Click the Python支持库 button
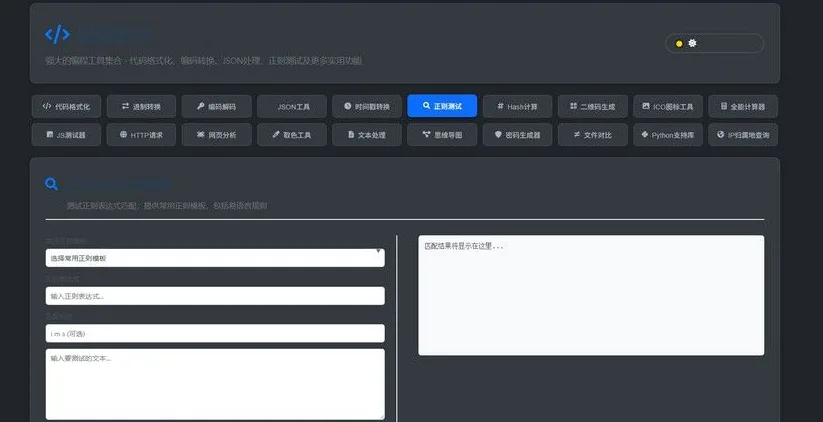 [x=667, y=135]
